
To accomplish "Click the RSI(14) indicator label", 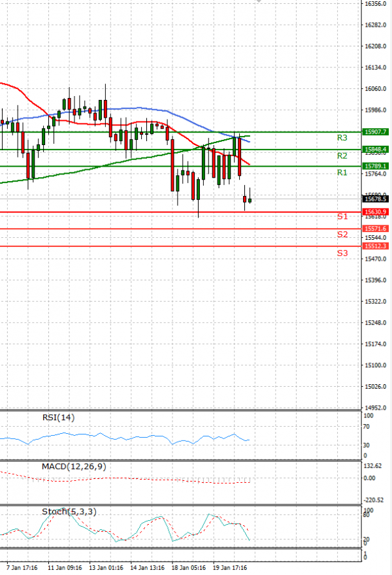I will coord(58,418).
